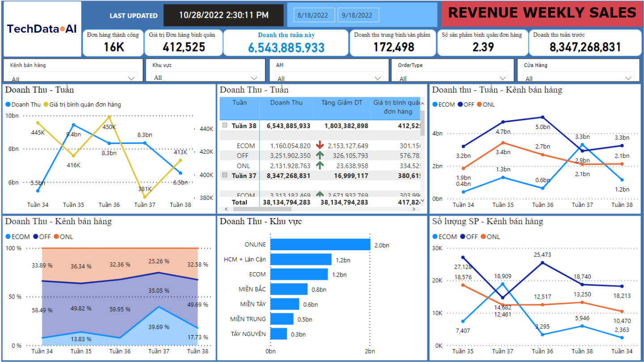The height and width of the screenshot is (362, 644).
Task: Click ECOM legend in Doanh Thu - Kênh bán hàng area chart
Action: click(17, 237)
